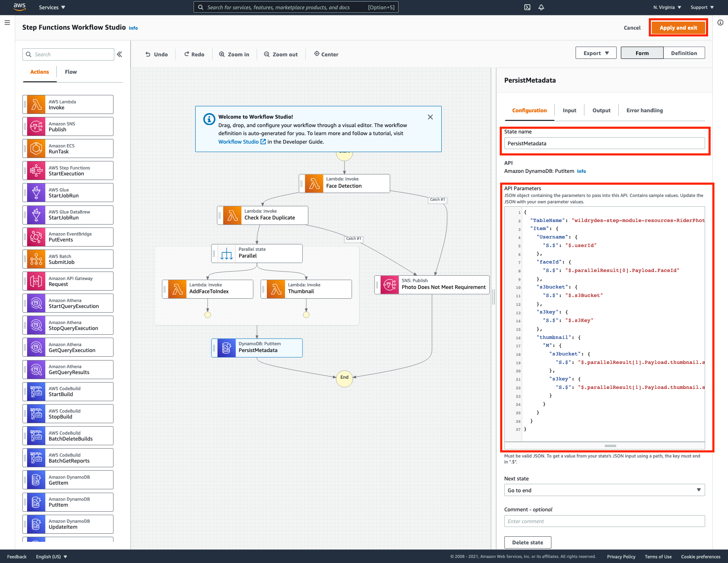This screenshot has width=728, height=563.
Task: Open the Support menu
Action: pos(702,7)
